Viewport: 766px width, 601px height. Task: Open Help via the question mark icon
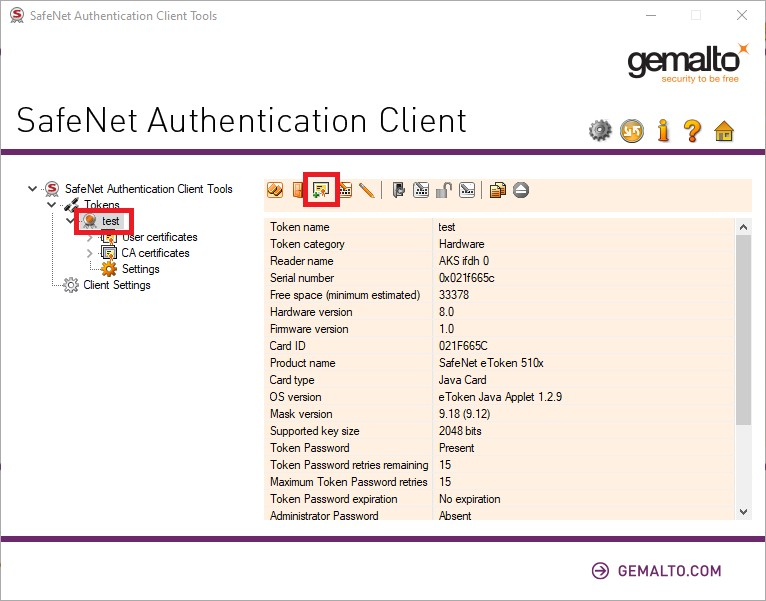693,131
